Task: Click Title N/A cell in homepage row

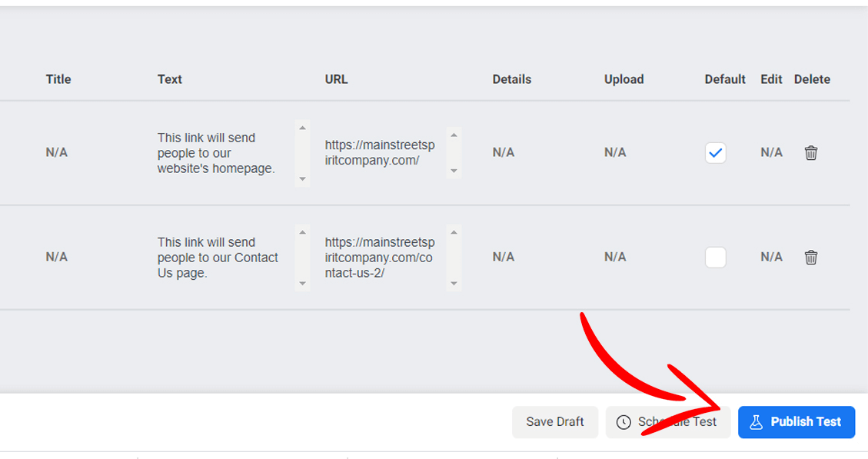Action: point(56,152)
